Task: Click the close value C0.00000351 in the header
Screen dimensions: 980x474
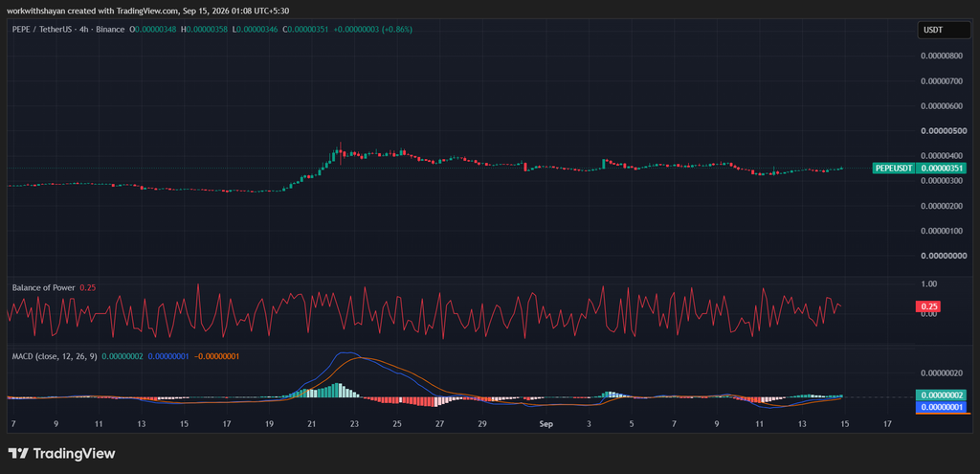Action: pos(305,30)
